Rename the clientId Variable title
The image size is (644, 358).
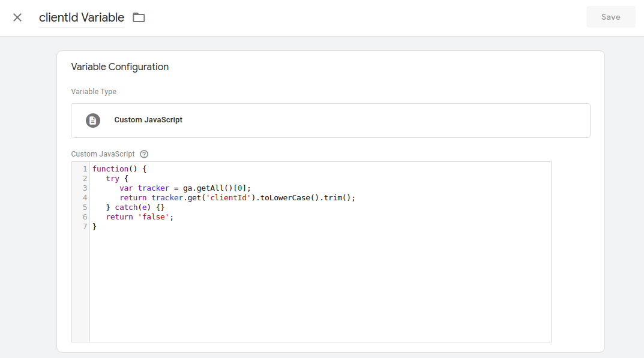[x=81, y=17]
